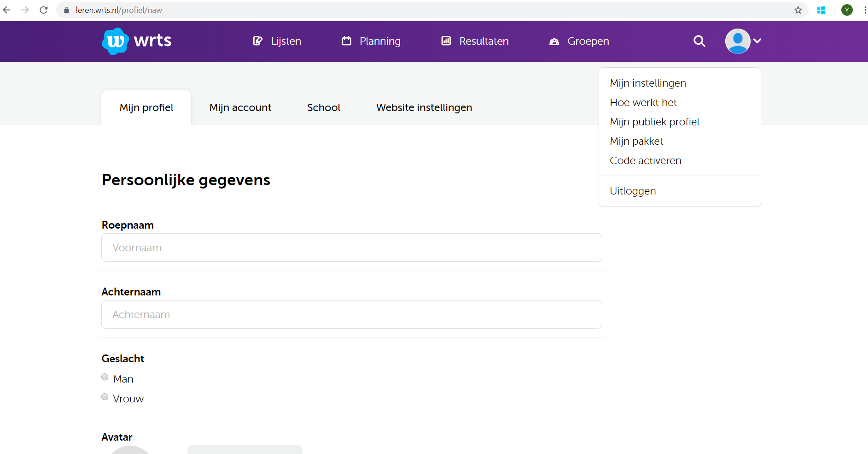Open Chrome profile Y avatar
868x454 pixels.
[x=847, y=10]
